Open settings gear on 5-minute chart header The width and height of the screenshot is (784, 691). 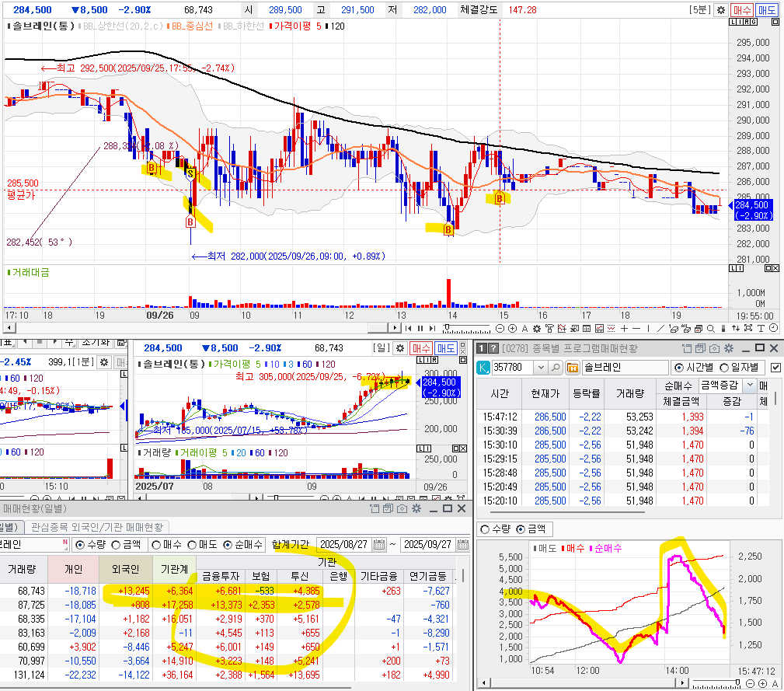(721, 10)
